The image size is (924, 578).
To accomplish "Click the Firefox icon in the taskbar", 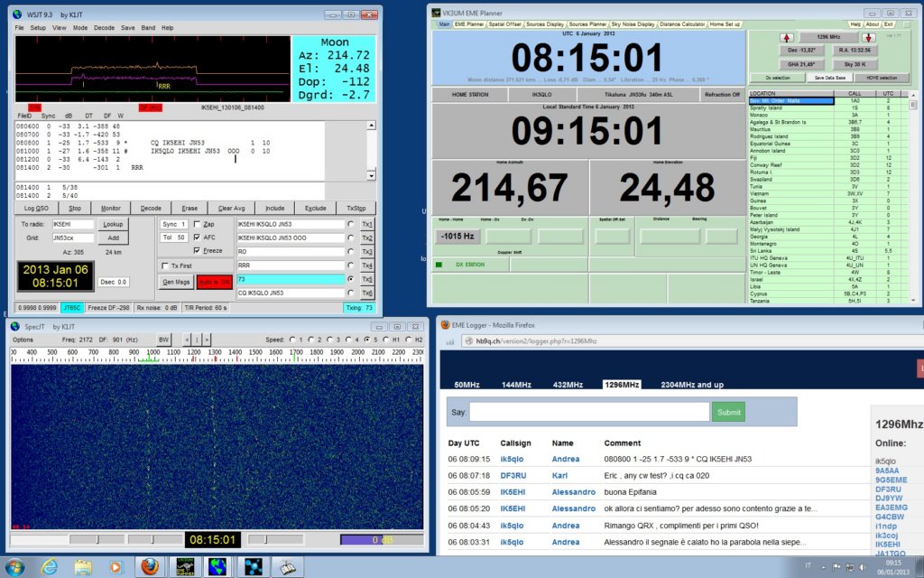I will pos(150,567).
